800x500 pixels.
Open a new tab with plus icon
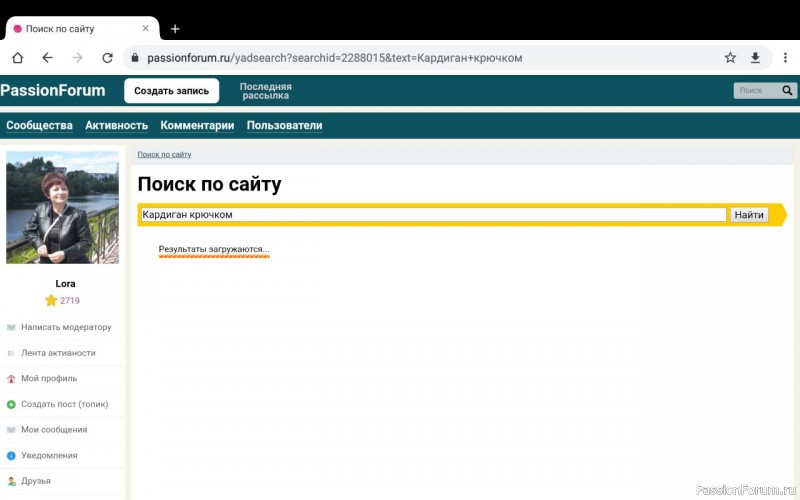175,29
